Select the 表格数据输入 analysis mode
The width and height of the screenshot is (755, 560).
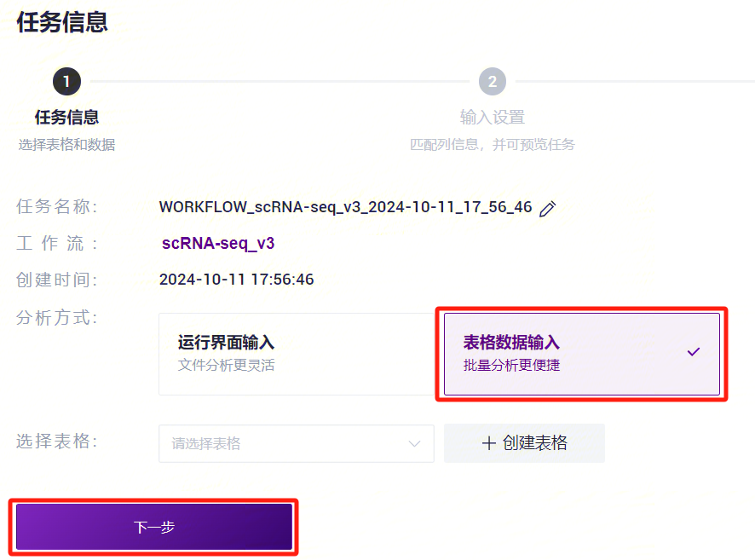tap(581, 353)
